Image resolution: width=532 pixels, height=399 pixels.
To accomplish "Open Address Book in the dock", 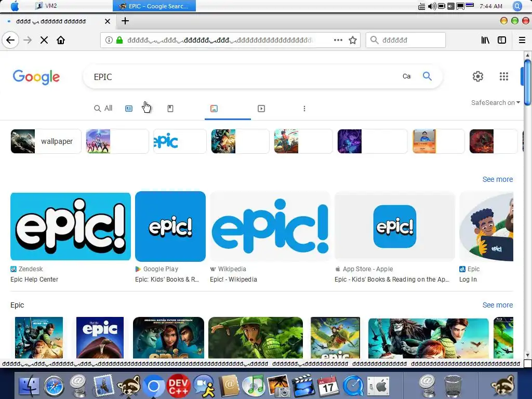I will click(x=229, y=386).
